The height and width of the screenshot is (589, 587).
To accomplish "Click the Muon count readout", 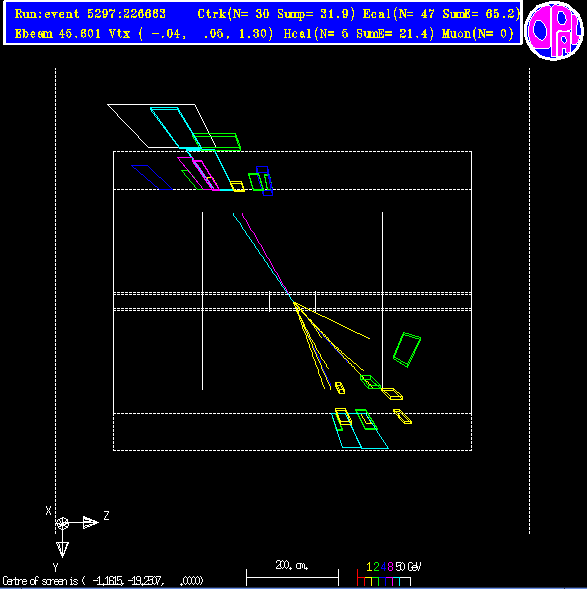I will [x=478, y=34].
